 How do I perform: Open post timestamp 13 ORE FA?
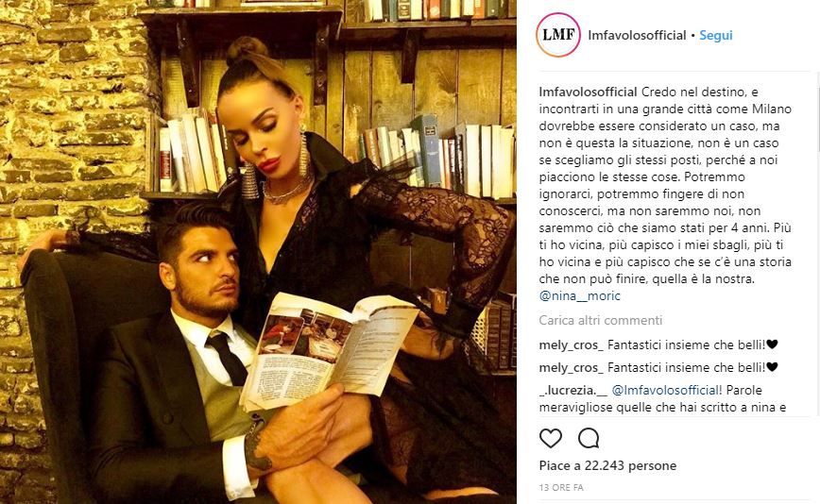(561, 487)
